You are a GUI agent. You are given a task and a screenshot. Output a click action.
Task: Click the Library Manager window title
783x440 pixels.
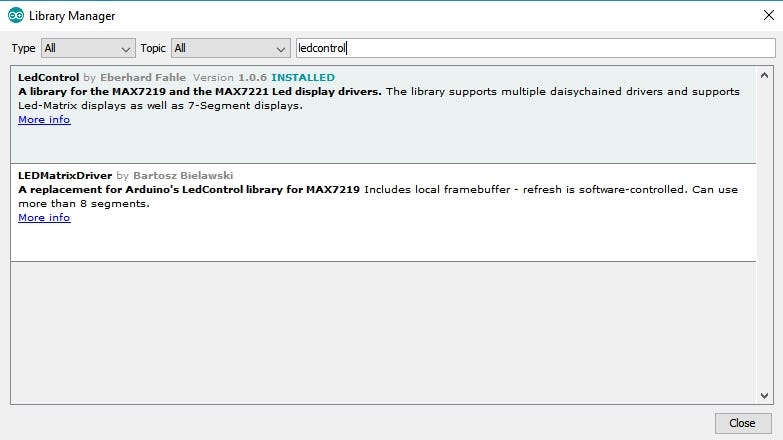coord(72,16)
